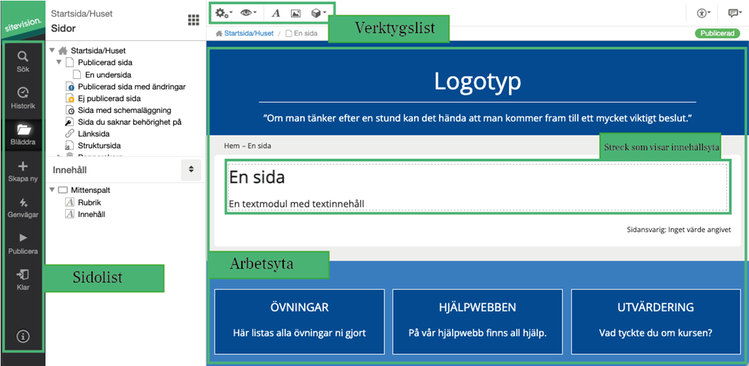Select Ej publicerad sida
The width and height of the screenshot is (749, 366).
[109, 98]
